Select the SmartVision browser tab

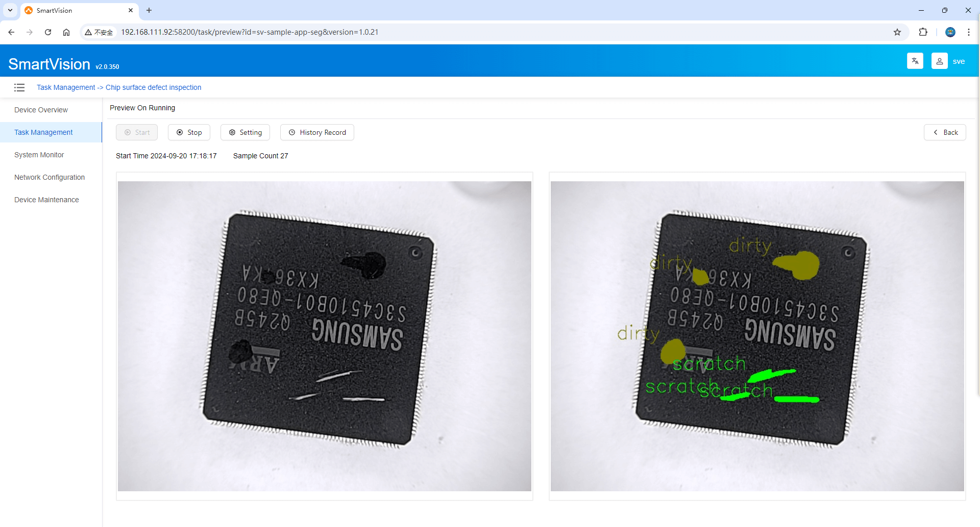click(79, 10)
